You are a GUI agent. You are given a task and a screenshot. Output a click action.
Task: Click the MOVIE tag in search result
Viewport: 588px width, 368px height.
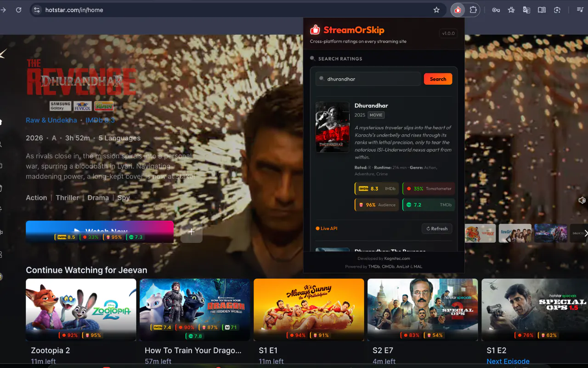pyautogui.click(x=376, y=115)
